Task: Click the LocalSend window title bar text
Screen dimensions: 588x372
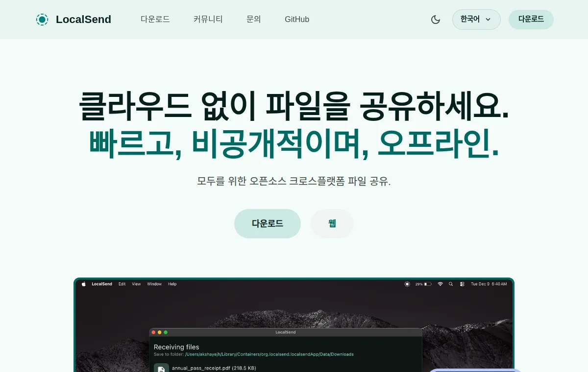Action: click(286, 332)
